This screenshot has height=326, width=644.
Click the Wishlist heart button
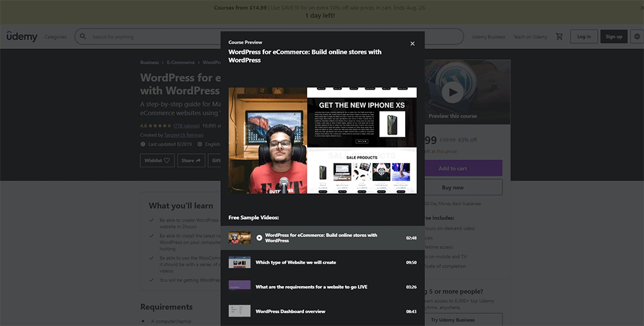click(157, 160)
